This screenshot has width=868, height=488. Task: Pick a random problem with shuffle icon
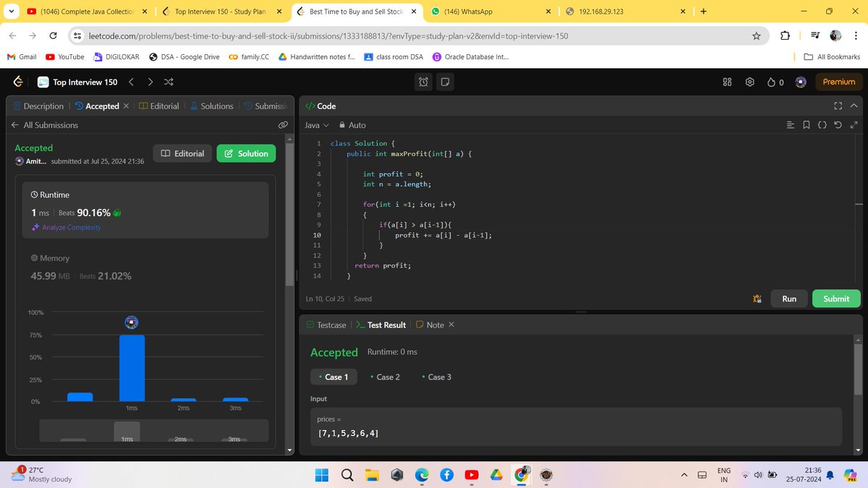coord(169,82)
